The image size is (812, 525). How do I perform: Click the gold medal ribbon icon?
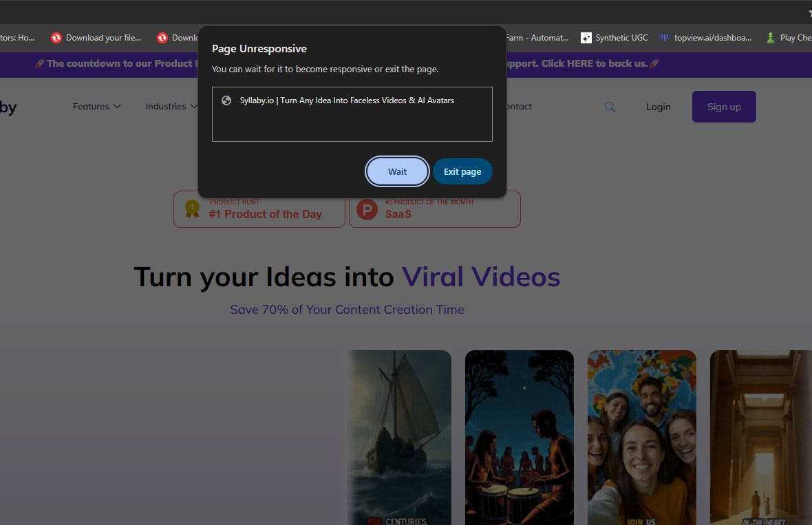click(192, 208)
